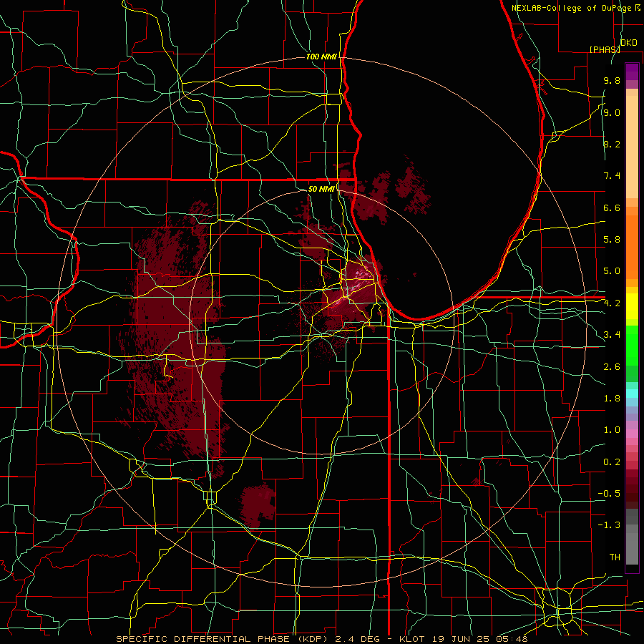The height and width of the screenshot is (644, 644).
Task: Click the -0.5 value on the color scale
Action: pos(609,494)
